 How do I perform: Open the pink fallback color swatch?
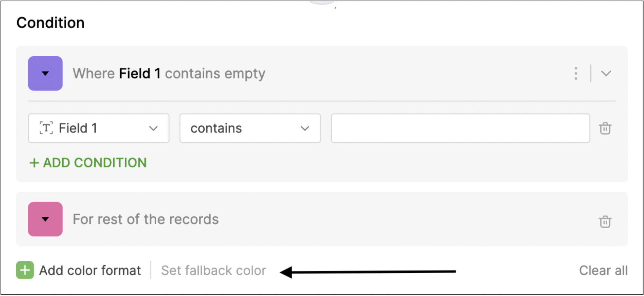point(45,219)
